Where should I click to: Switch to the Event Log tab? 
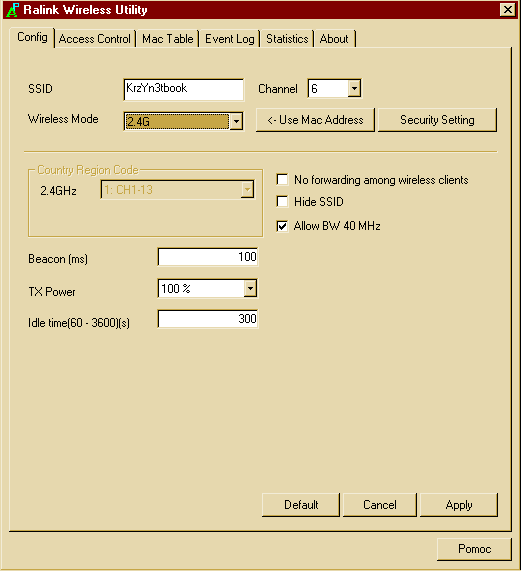point(229,39)
